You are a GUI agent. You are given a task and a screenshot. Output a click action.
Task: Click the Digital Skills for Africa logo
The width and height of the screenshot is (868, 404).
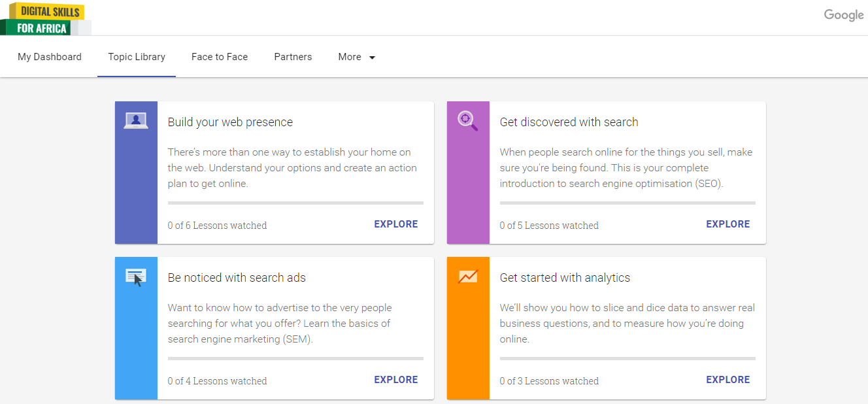point(44,18)
